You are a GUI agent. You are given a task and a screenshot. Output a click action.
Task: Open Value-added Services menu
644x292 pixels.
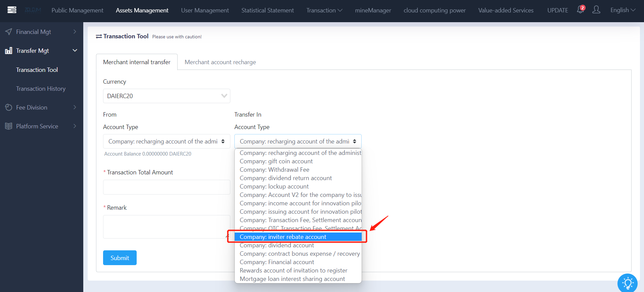[506, 10]
